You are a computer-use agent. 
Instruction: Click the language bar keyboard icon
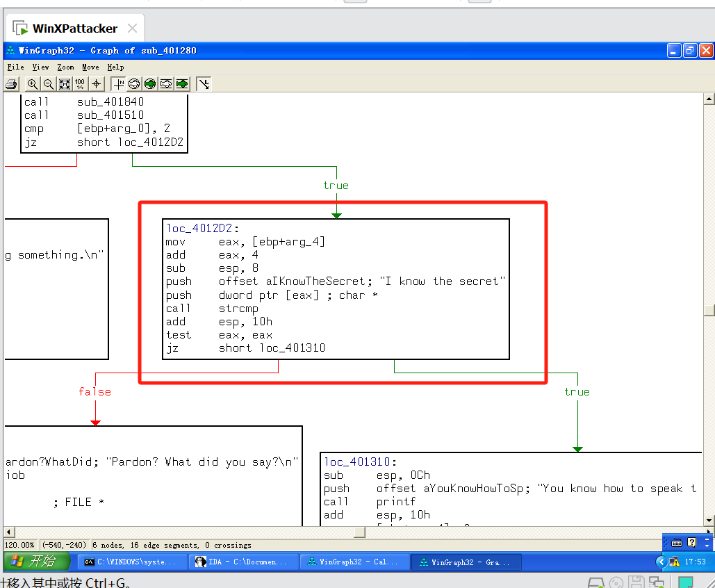[x=677, y=542]
